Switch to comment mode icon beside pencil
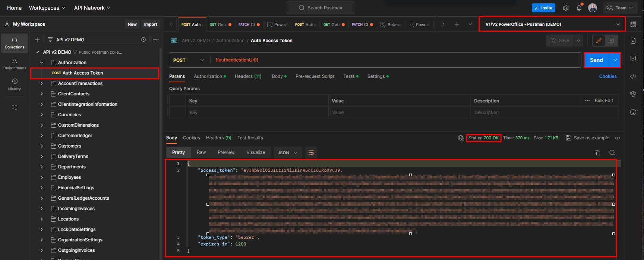644x260 pixels. (611, 41)
